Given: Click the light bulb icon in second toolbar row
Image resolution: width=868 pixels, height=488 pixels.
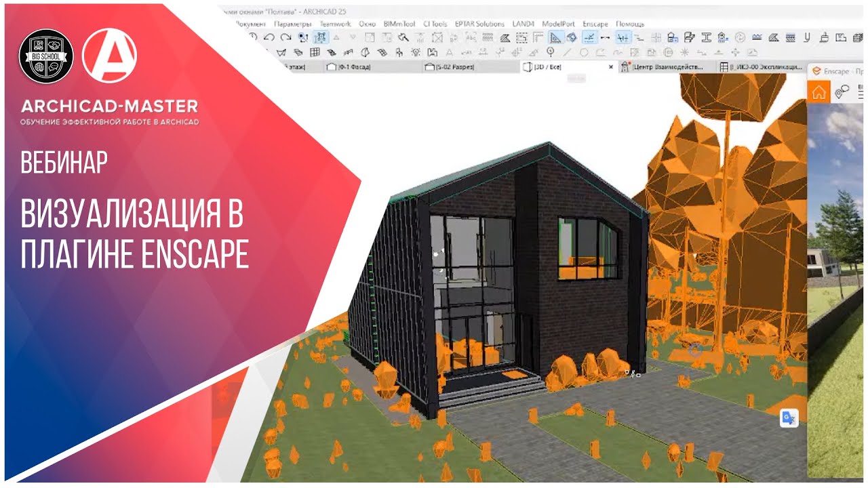Looking at the screenshot, I should (x=416, y=52).
